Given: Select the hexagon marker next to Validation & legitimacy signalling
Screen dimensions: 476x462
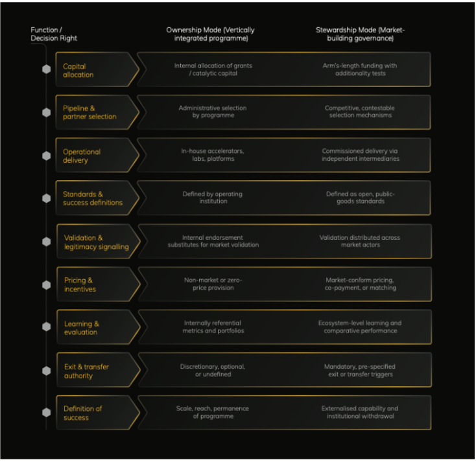Looking at the screenshot, I should pos(47,242).
